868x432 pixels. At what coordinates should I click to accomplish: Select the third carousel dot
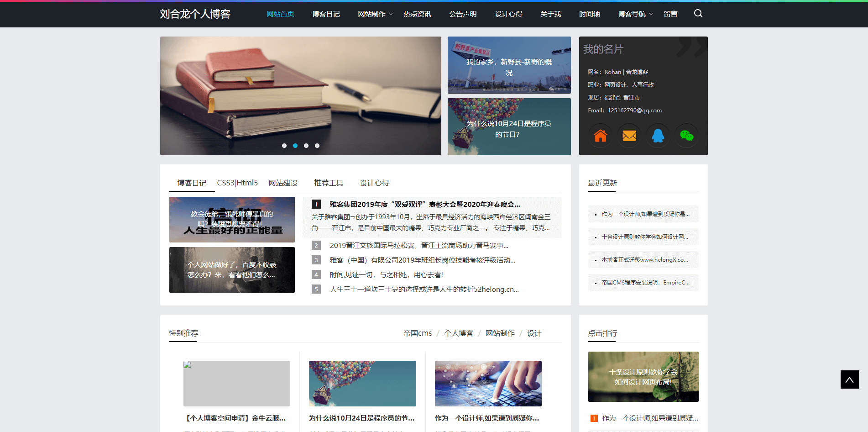306,146
